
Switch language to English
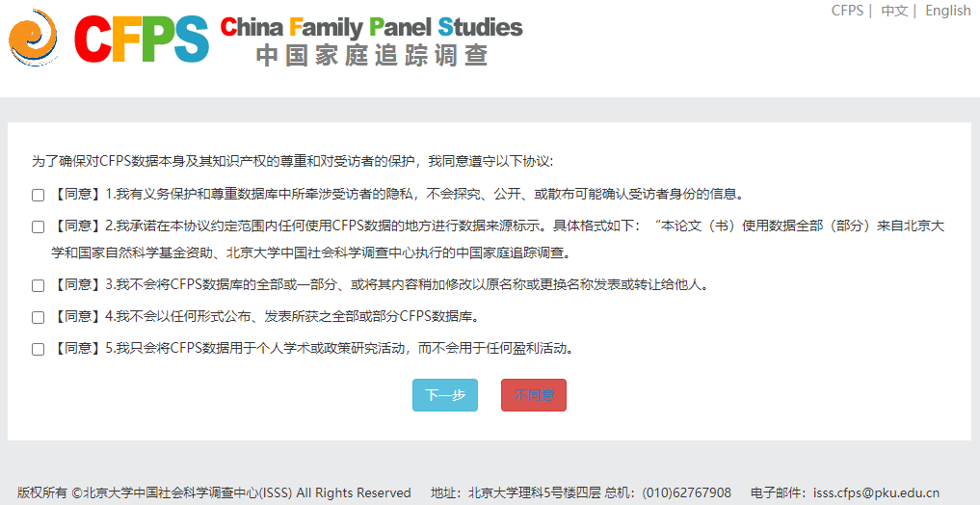coord(947,11)
